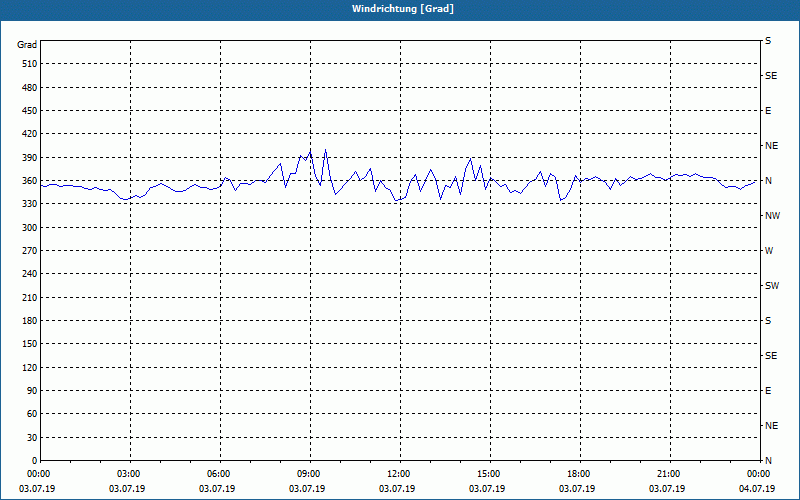800x500 pixels.
Task: Click the 00:00 label above date 03.07.19
Action: click(39, 474)
